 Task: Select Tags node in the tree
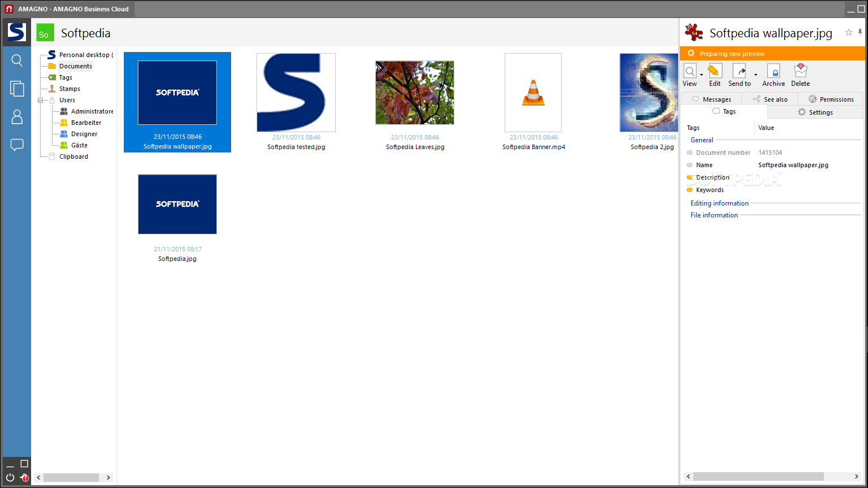60,77
